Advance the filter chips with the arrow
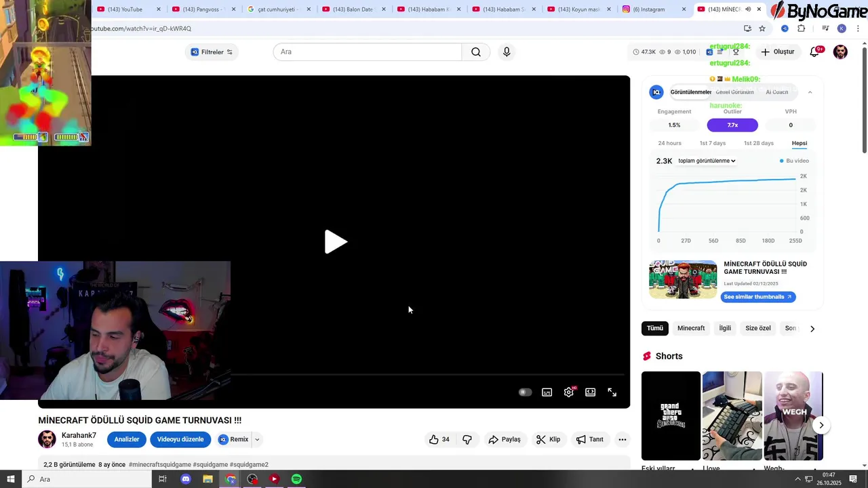The height and width of the screenshot is (488, 868). point(812,329)
